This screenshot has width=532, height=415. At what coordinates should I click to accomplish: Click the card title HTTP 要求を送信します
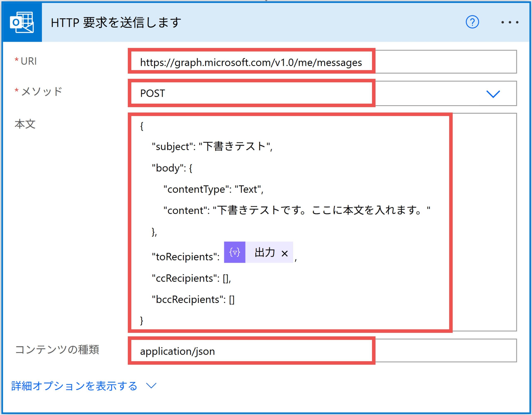point(116,23)
